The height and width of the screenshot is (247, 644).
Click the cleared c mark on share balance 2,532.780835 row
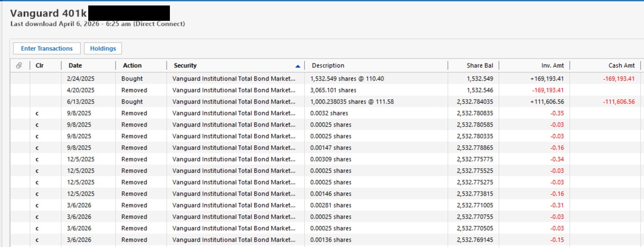[37, 114]
